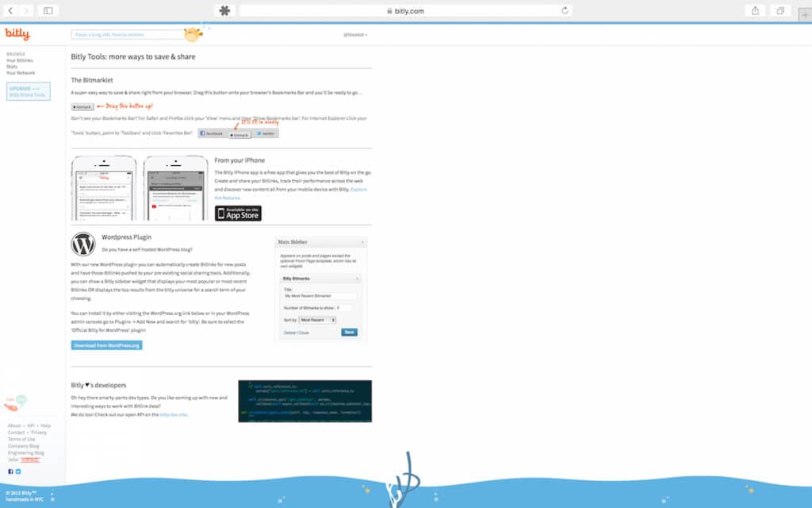812x508 pixels.
Task: Click 'Wordpress Plugin' heading
Action: coord(126,237)
